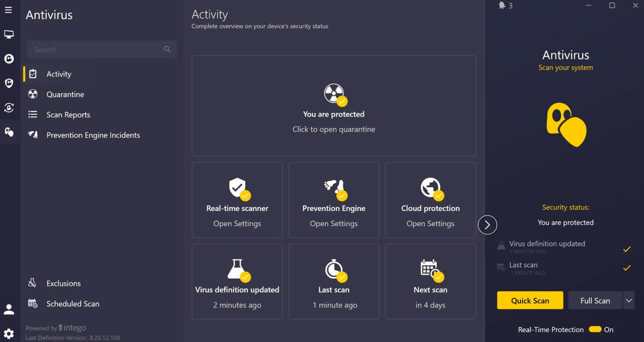Open the Exclusions page
Viewport: 644px width, 342px height.
pos(63,283)
